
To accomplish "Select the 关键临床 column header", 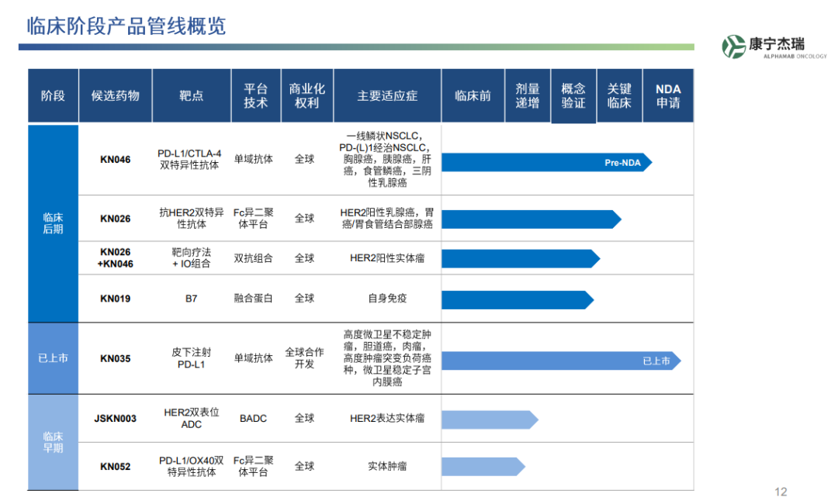I will point(619,95).
